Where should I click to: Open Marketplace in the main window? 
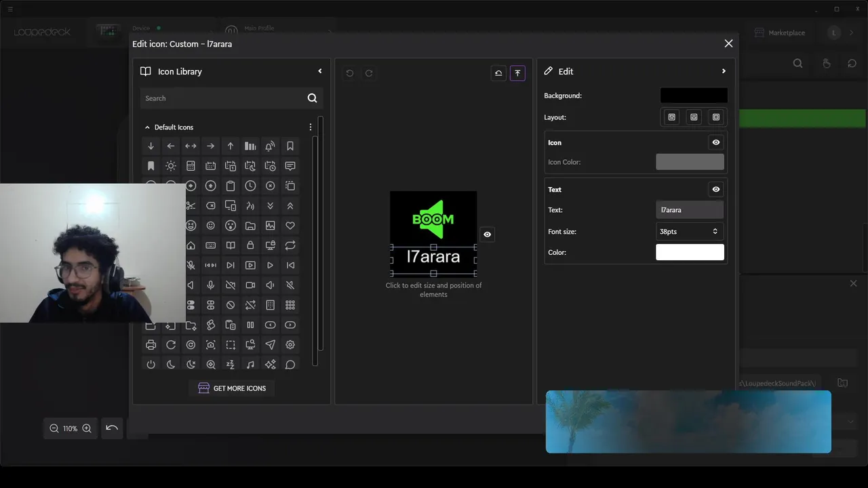point(780,33)
